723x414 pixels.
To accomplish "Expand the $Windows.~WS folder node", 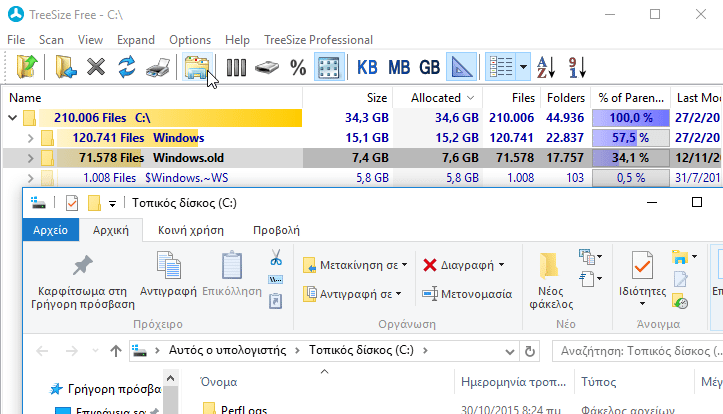I will click(30, 178).
